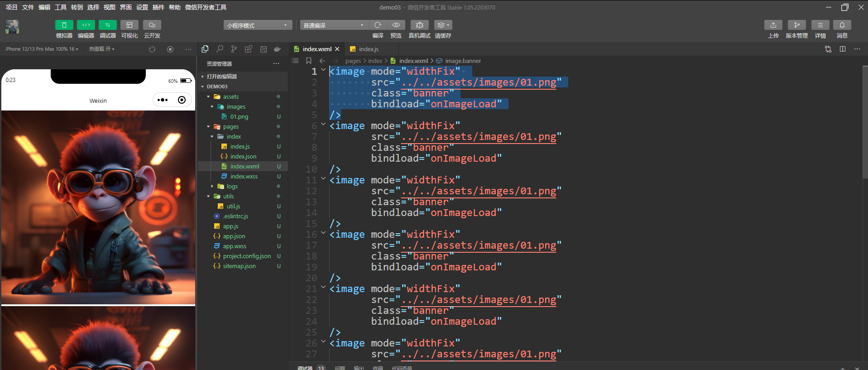This screenshot has height=370, width=868.
Task: Click the simulator stop icon
Action: [x=170, y=49]
